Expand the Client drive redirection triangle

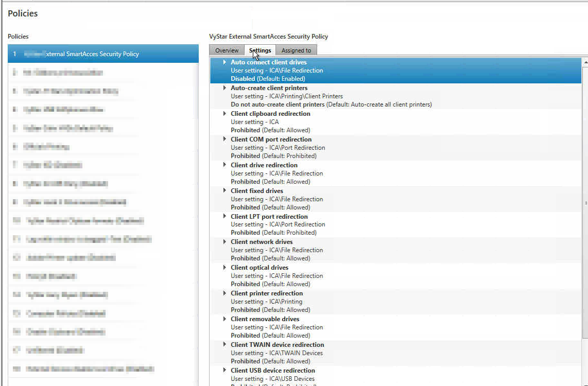point(224,165)
